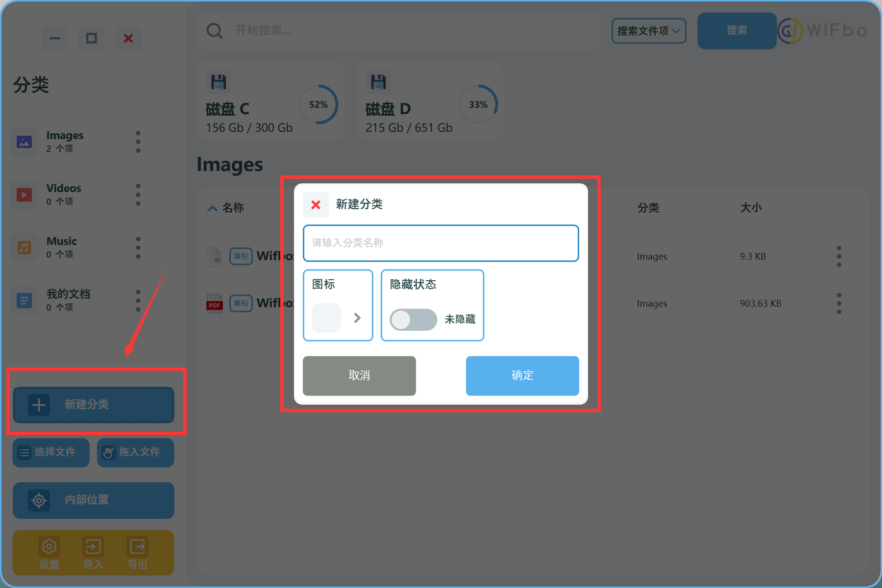Click the 拖入文件 drag-in button
The image size is (882, 588).
coord(135,452)
